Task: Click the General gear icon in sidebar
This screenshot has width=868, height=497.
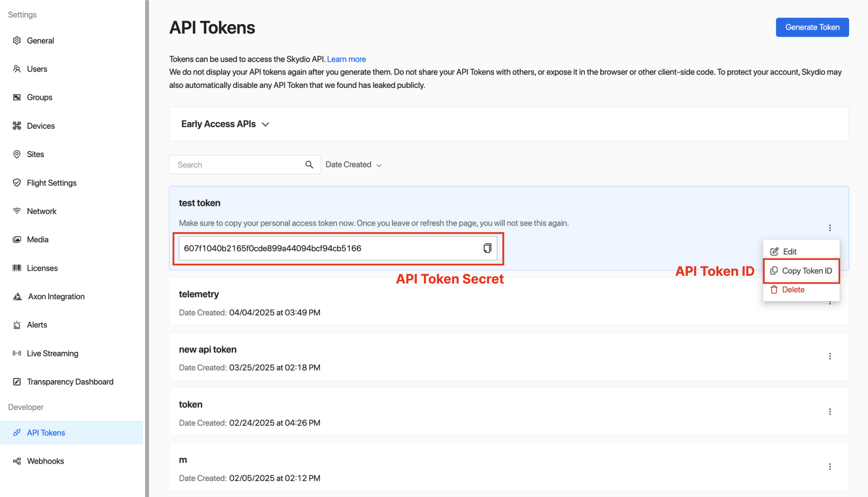Action: [17, 40]
